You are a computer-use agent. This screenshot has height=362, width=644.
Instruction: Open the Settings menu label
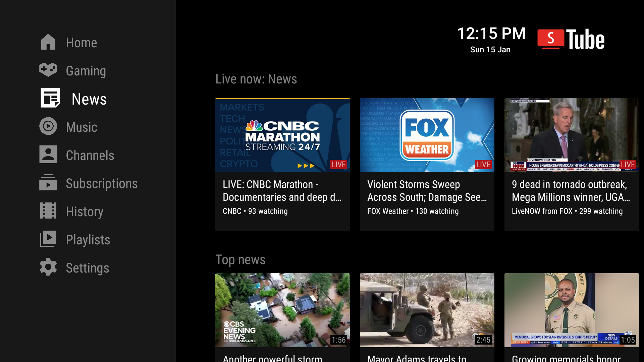click(x=87, y=268)
